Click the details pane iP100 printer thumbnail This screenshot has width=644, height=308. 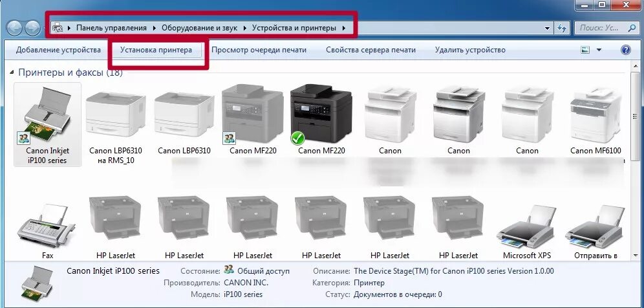(x=37, y=283)
